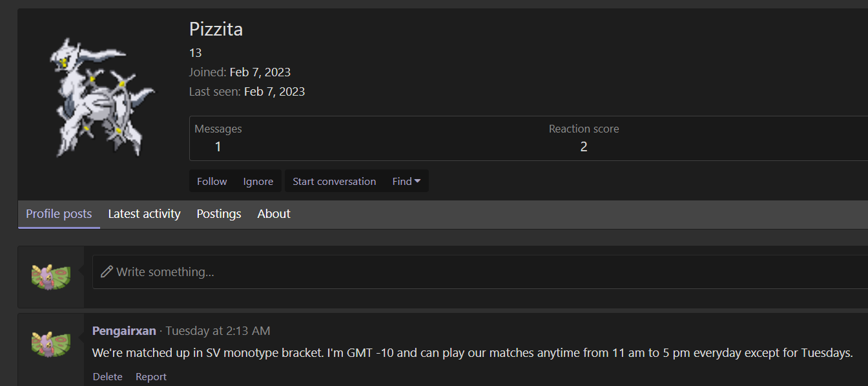
Task: Switch to the Latest activity tab
Action: pos(144,214)
